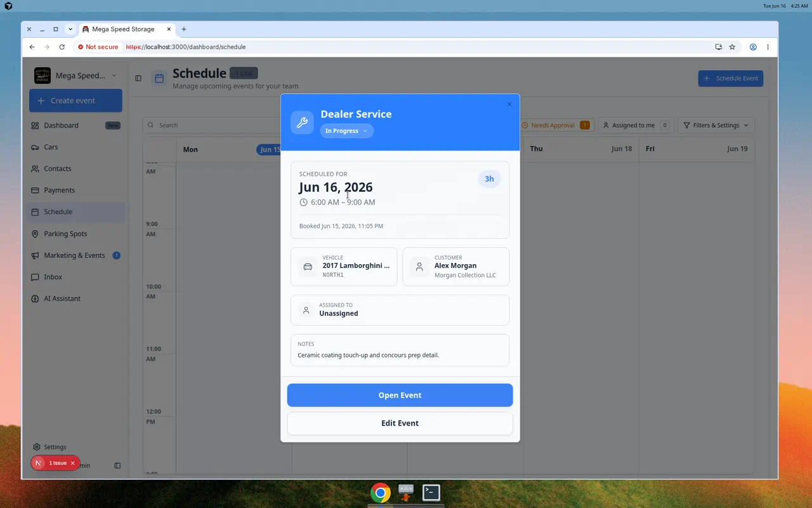Viewport: 812px width, 508px height.
Task: Click the 3h duration badge
Action: point(489,179)
